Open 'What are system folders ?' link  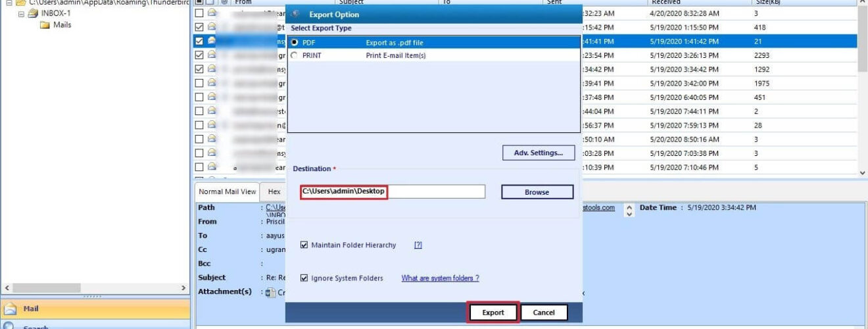coord(440,278)
